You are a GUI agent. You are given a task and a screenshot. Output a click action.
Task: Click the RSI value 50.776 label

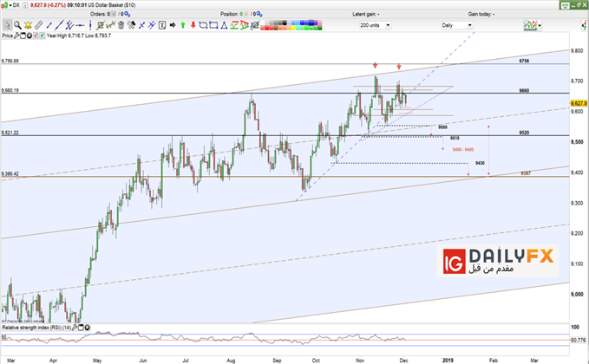click(578, 341)
